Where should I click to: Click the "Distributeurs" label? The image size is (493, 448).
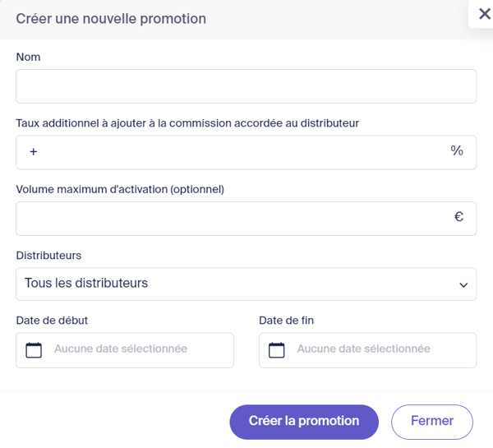click(x=48, y=255)
